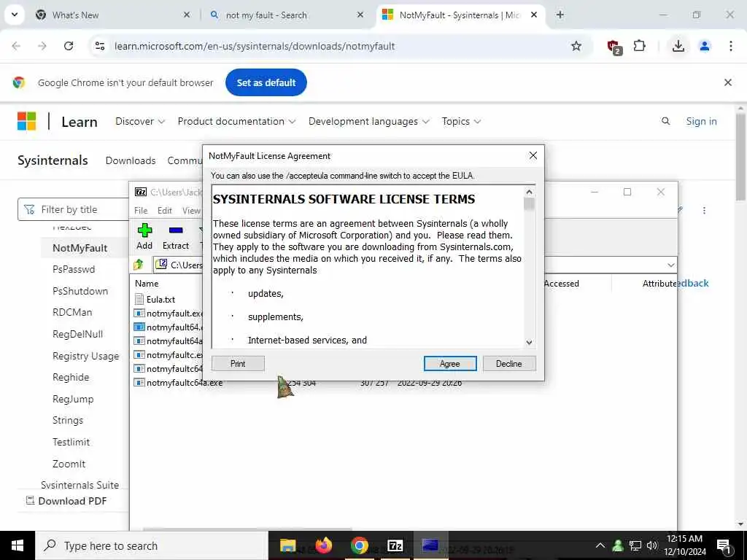The height and width of the screenshot is (560, 747).
Task: Click the Sign in link
Action: coord(701,122)
